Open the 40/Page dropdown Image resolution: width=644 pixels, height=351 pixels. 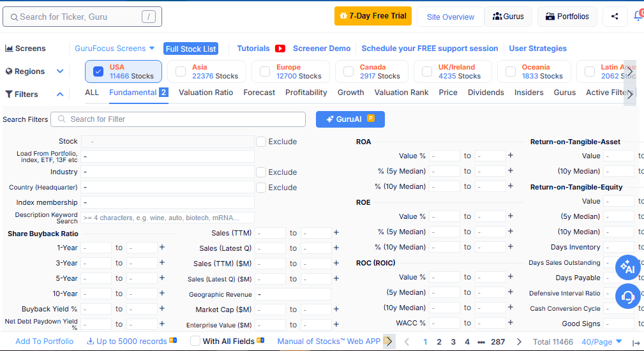tap(602, 342)
